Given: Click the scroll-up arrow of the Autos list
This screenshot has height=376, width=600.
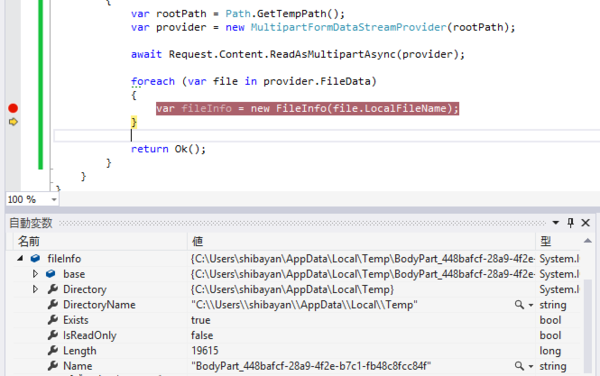Looking at the screenshot, I should tap(588, 241).
